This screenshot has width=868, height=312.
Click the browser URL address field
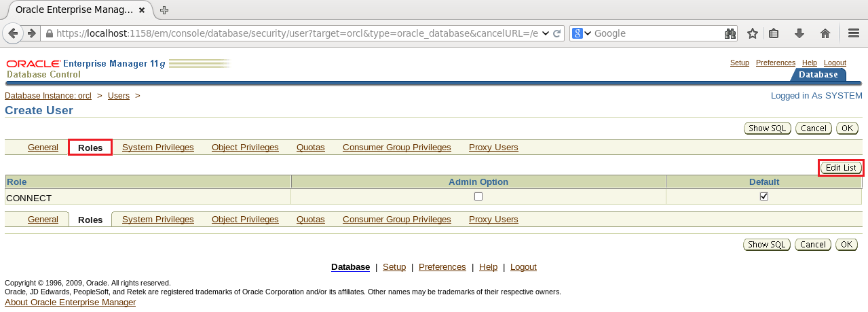tap(297, 33)
